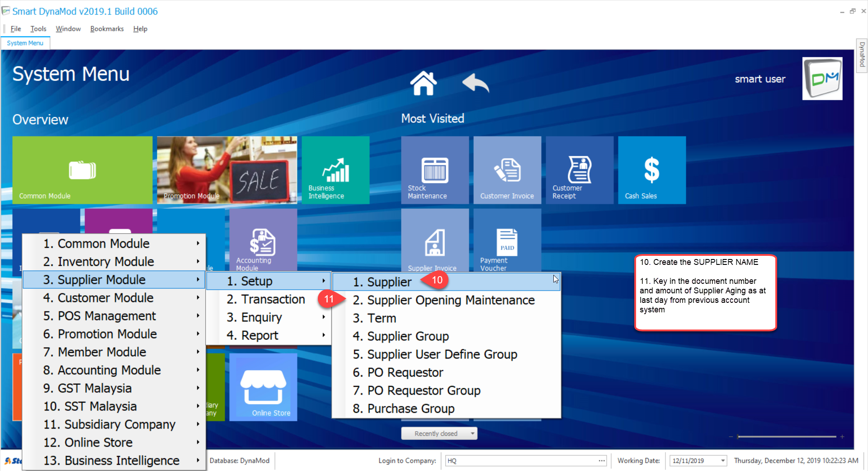Choose 8. Purchase Group entry
This screenshot has height=471, width=868.
(x=447, y=409)
